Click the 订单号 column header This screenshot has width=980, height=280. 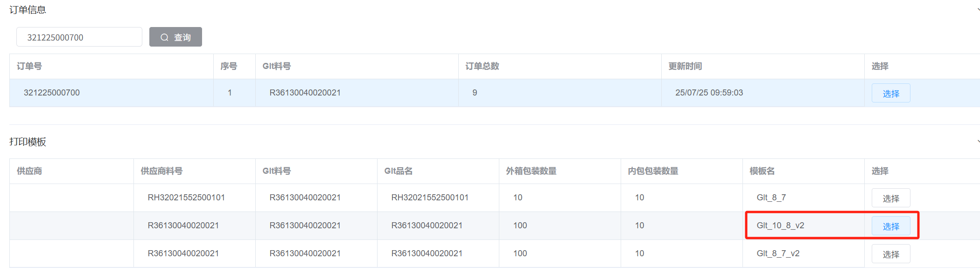tap(29, 66)
